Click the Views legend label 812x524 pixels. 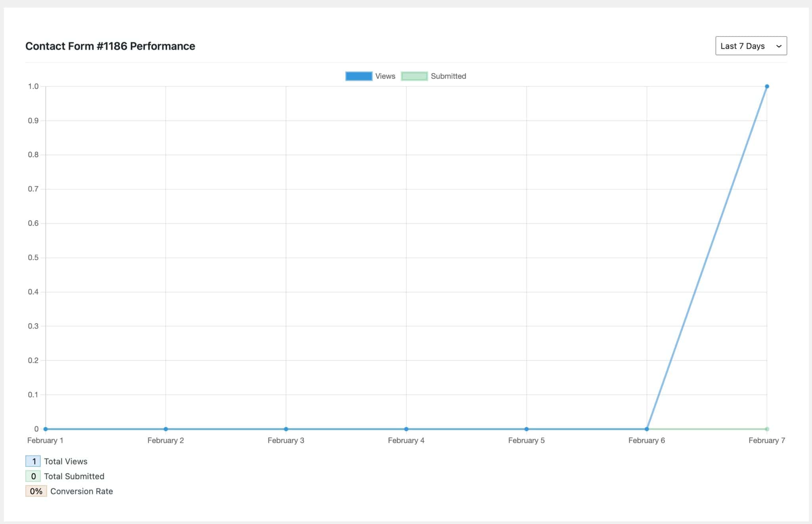pos(385,76)
